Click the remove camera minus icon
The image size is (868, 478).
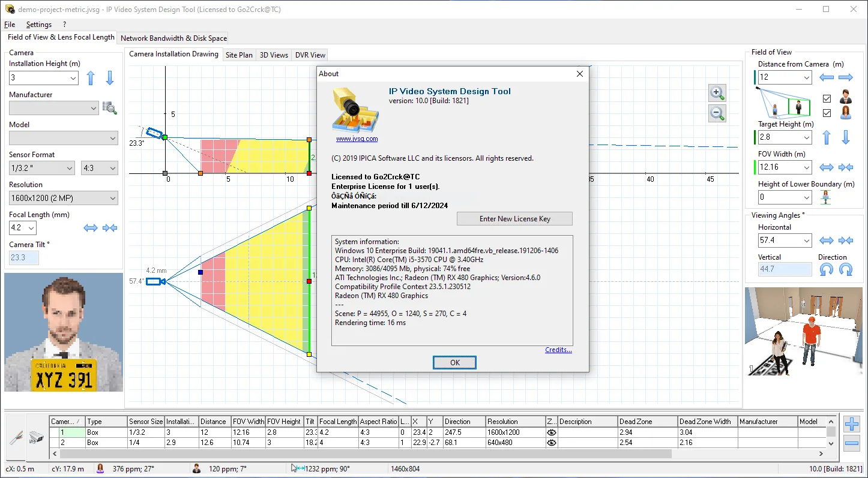click(x=851, y=444)
